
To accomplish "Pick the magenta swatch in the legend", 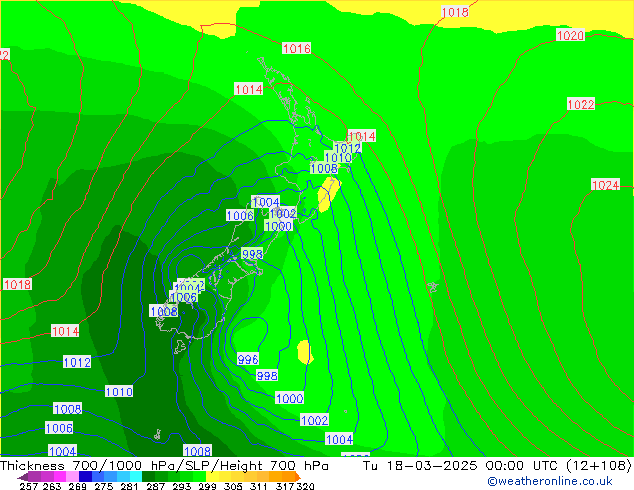I will coord(60,476).
